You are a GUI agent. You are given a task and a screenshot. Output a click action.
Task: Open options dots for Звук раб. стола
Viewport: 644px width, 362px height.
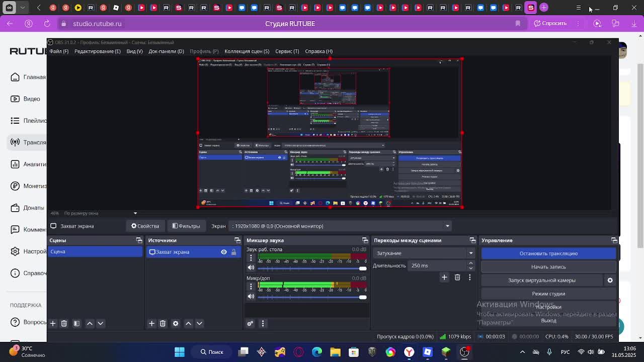click(x=251, y=258)
